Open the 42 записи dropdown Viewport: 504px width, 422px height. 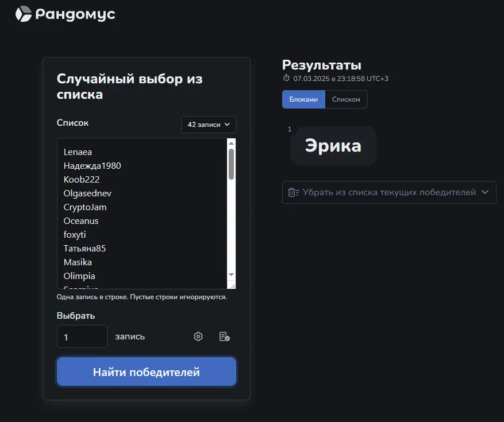point(208,124)
